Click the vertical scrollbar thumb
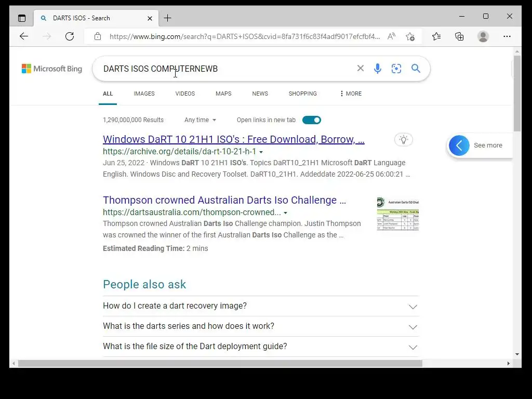The height and width of the screenshot is (399, 532). coord(517,94)
